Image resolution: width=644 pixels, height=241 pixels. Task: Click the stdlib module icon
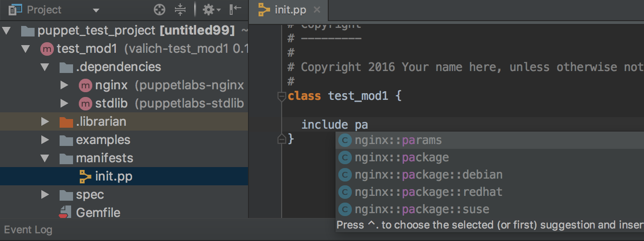pyautogui.click(x=85, y=103)
